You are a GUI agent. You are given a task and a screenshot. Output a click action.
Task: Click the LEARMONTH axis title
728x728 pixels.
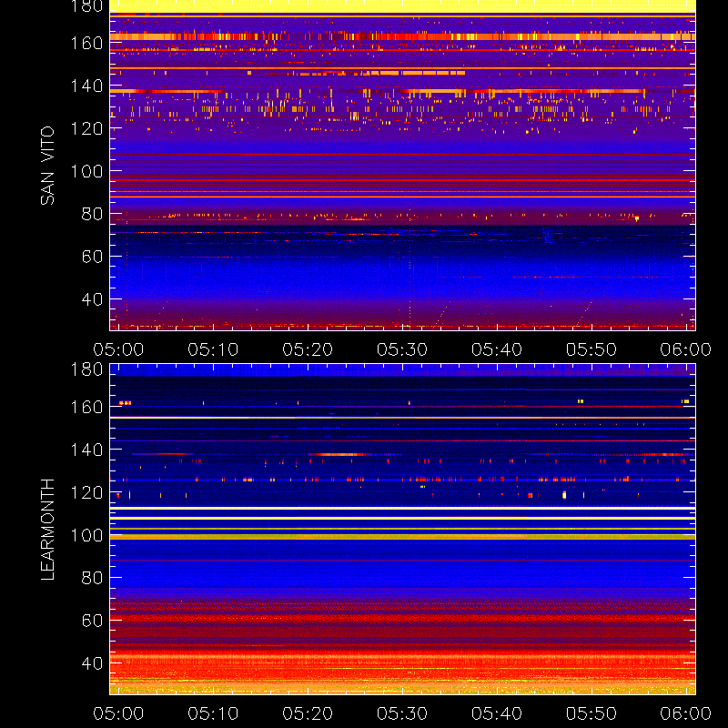click(x=47, y=530)
